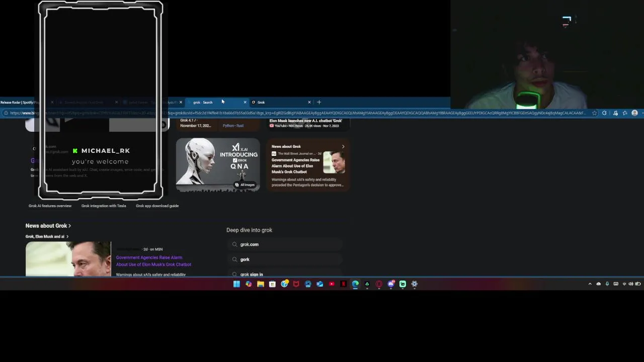This screenshot has height=362, width=644.
Task: Open the browser profile avatar
Action: [x=634, y=113]
